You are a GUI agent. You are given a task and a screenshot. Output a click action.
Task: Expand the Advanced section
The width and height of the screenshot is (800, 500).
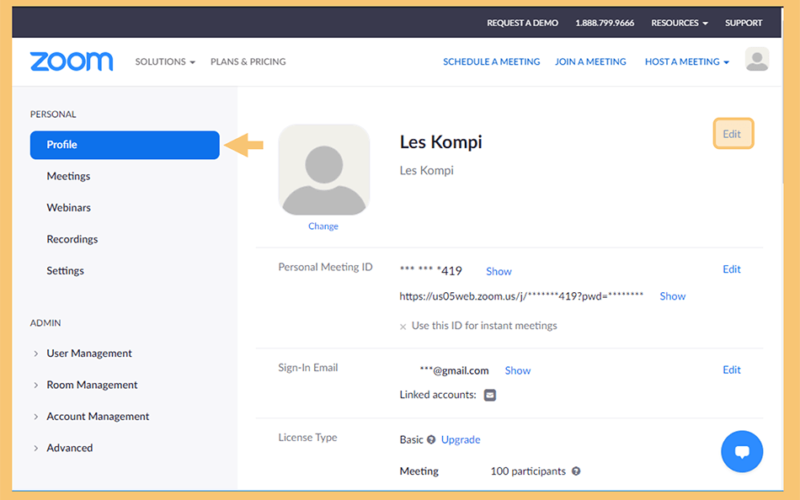point(63,448)
